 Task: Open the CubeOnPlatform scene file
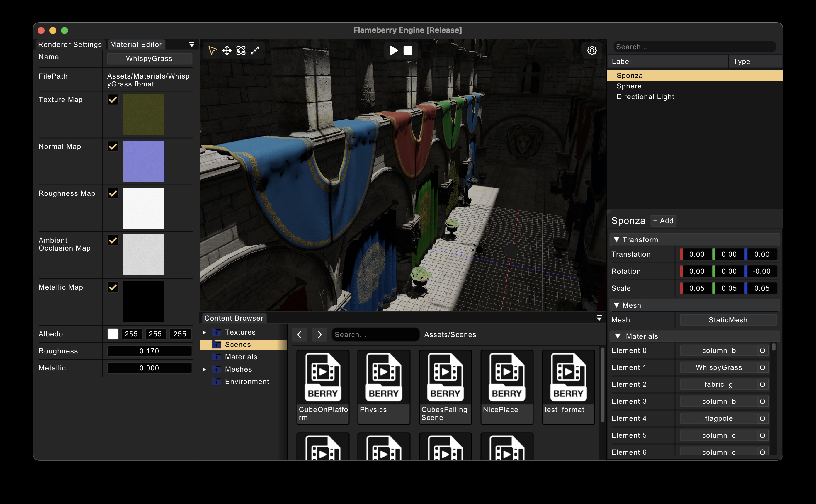(x=323, y=387)
